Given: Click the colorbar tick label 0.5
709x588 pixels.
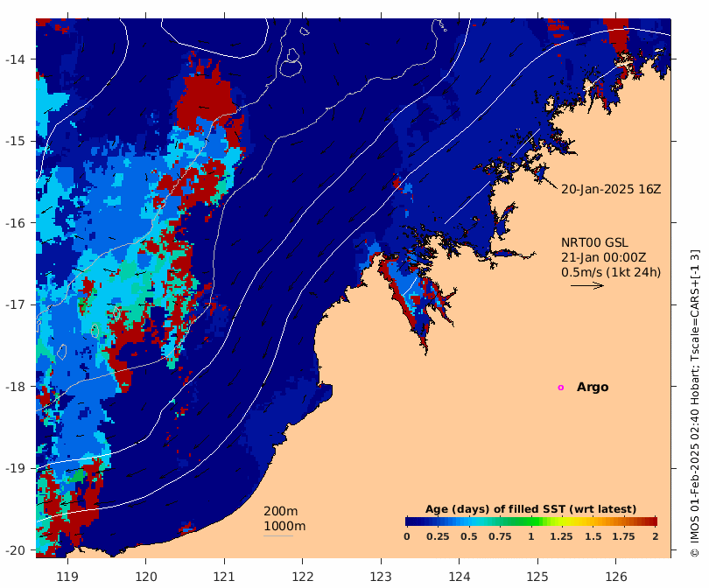Looking at the screenshot, I should coord(469,536).
